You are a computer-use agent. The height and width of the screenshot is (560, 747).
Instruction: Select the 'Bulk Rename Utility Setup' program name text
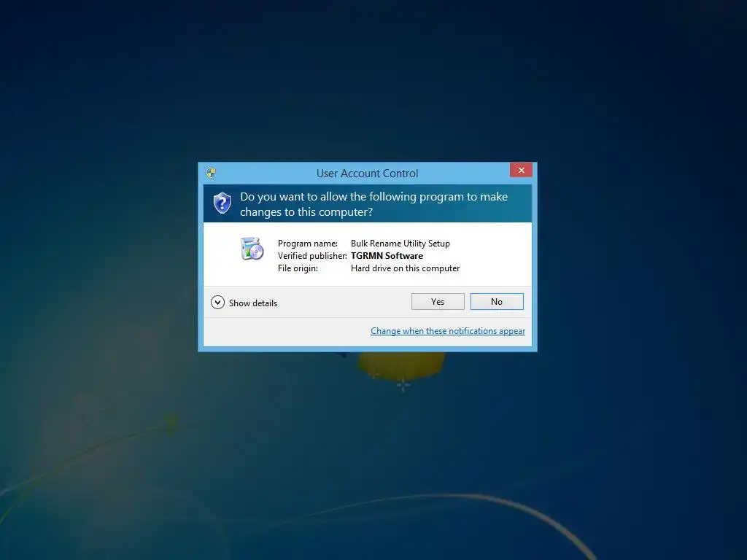(400, 244)
